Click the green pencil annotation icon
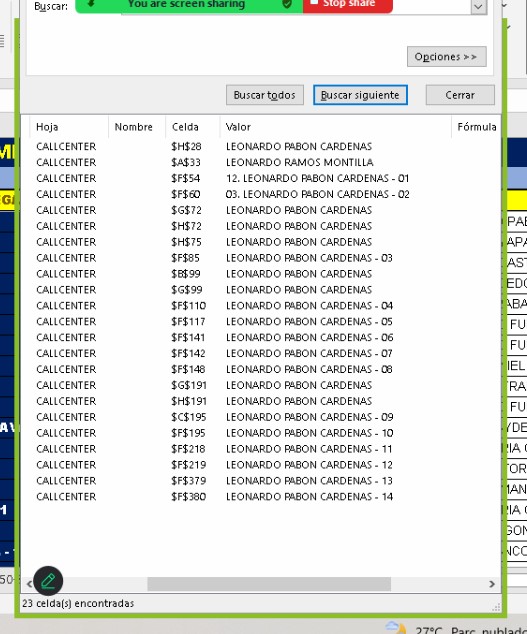Image resolution: width=527 pixels, height=634 pixels. coord(48,581)
